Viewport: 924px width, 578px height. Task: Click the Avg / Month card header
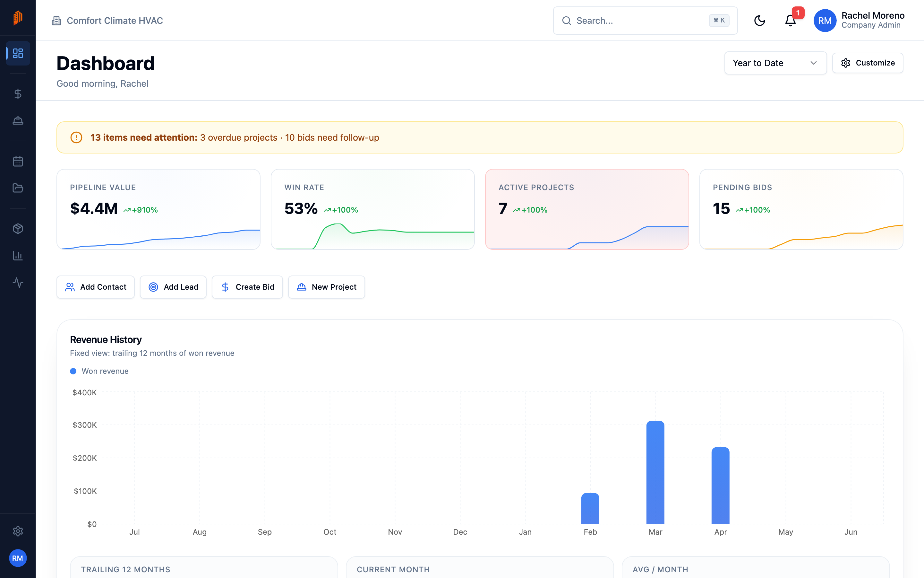[x=661, y=570]
